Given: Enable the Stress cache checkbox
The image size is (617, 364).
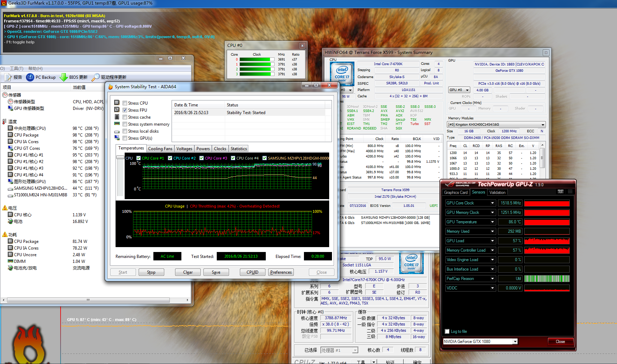Looking at the screenshot, I should click(x=125, y=117).
